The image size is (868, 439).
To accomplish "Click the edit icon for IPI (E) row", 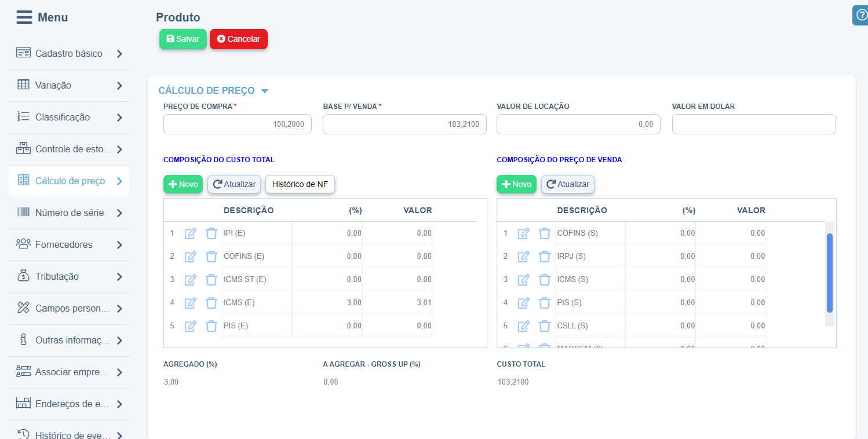I will 190,233.
